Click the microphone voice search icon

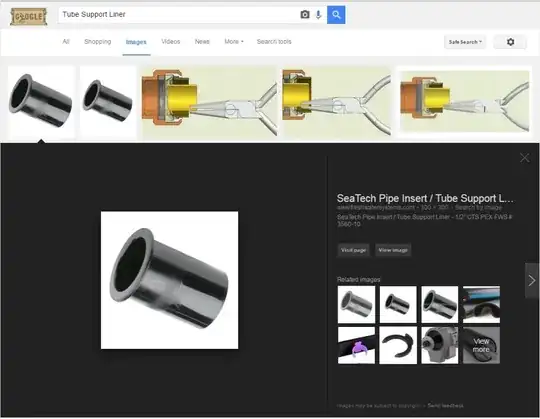pos(319,14)
